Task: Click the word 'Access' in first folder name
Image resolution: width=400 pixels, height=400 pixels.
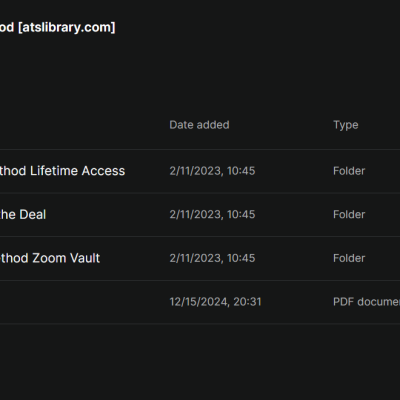Action: pyautogui.click(x=103, y=171)
